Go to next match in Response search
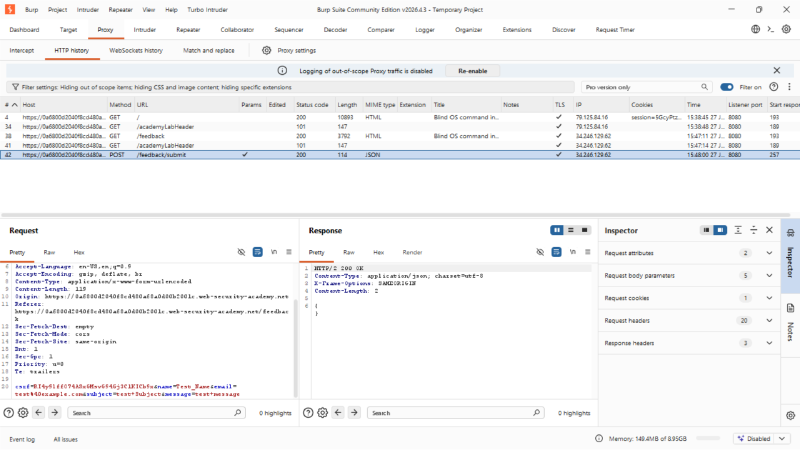This screenshot has height=450, width=800. pyautogui.click(x=354, y=412)
